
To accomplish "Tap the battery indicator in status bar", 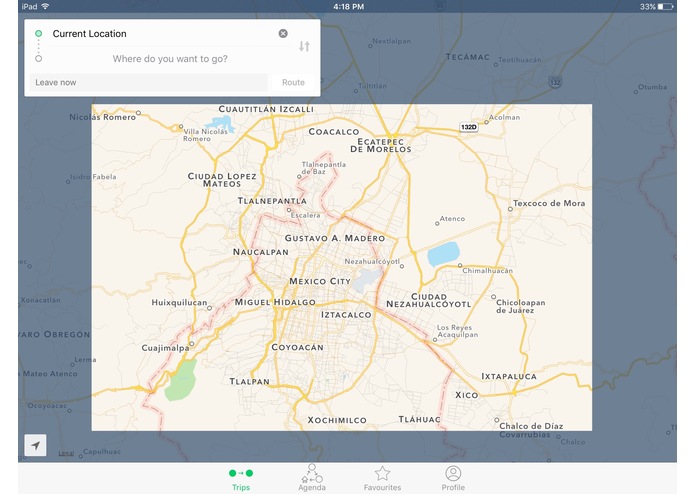I will point(666,6).
